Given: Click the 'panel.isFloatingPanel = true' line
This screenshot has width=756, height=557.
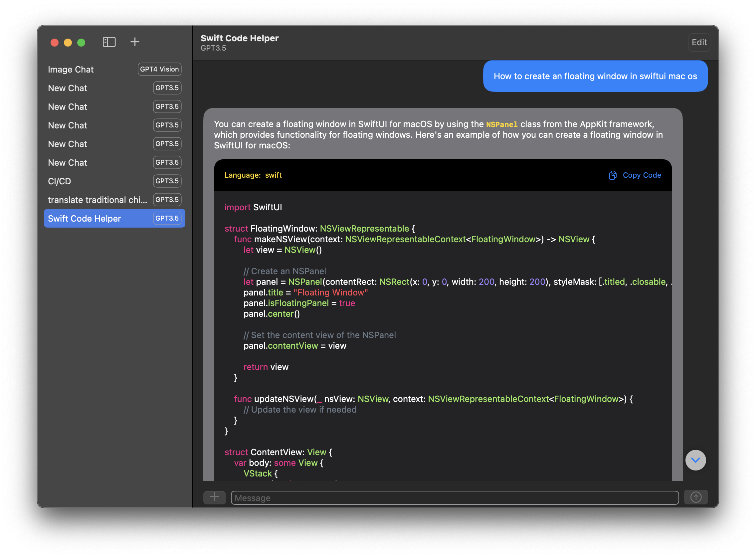Looking at the screenshot, I should [299, 303].
